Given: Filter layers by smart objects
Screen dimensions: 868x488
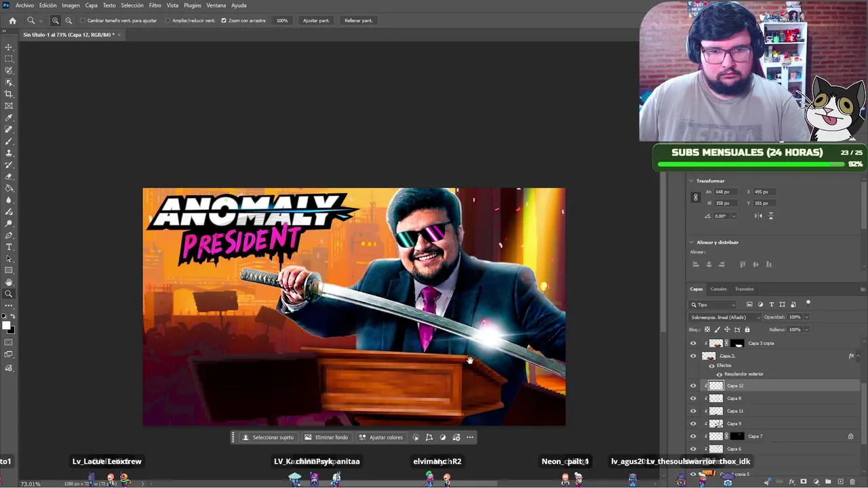Looking at the screenshot, I should coord(793,305).
